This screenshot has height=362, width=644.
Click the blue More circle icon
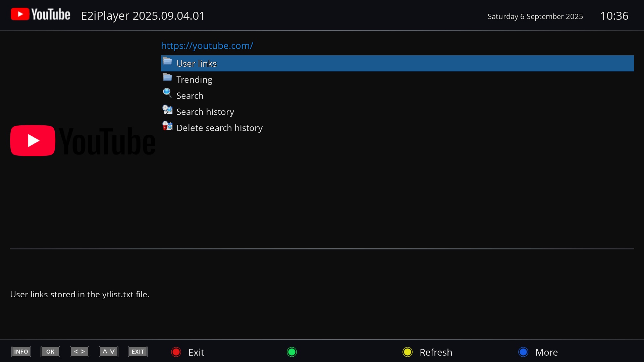(x=523, y=352)
